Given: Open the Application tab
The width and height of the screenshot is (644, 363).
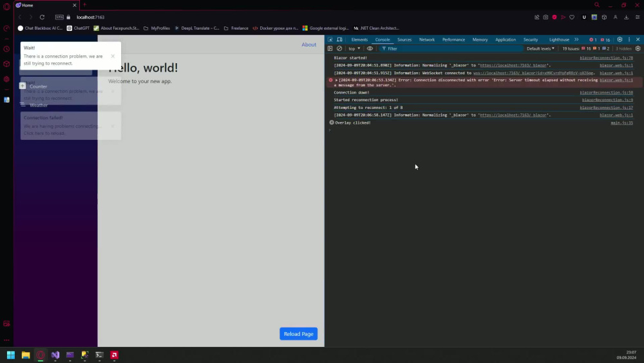Looking at the screenshot, I should click(x=505, y=39).
